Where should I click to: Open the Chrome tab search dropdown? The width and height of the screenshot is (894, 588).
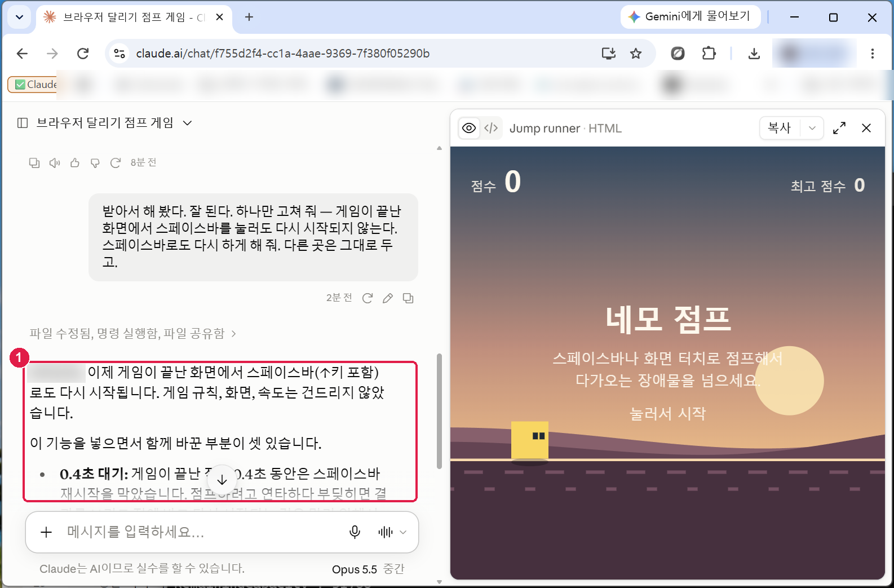(x=19, y=17)
